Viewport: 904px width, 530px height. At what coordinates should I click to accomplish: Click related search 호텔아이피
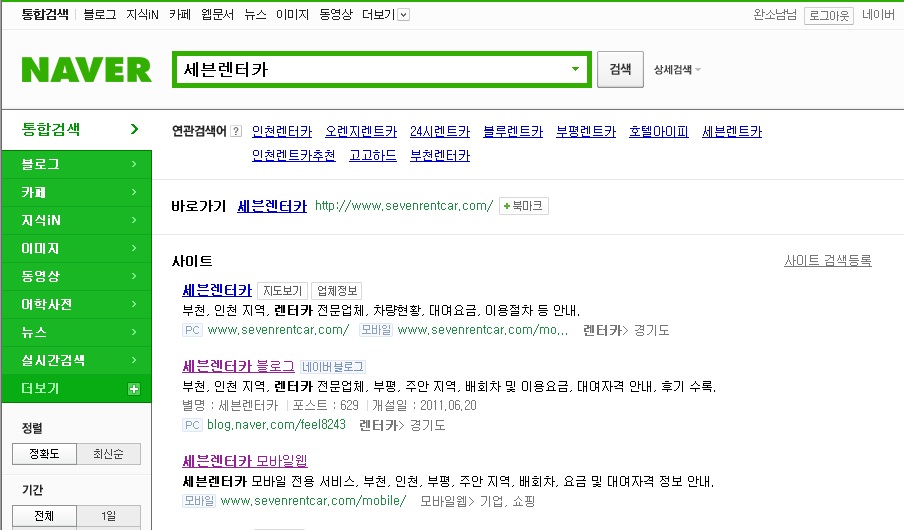click(x=659, y=131)
